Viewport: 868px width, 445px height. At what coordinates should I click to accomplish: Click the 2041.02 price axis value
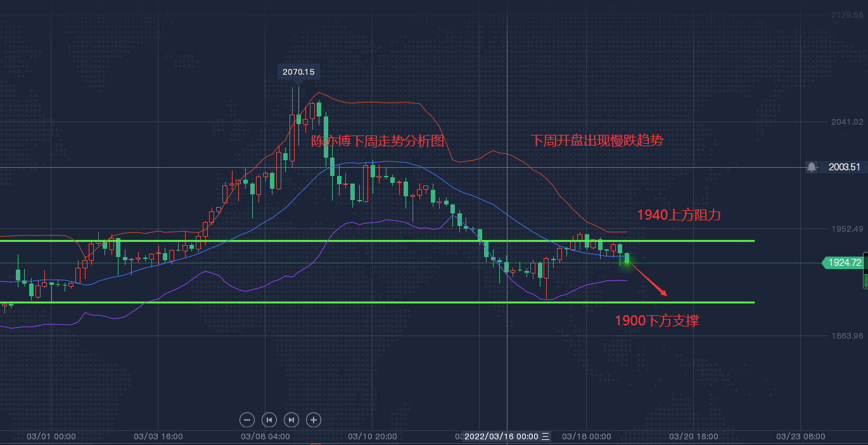pyautogui.click(x=848, y=122)
